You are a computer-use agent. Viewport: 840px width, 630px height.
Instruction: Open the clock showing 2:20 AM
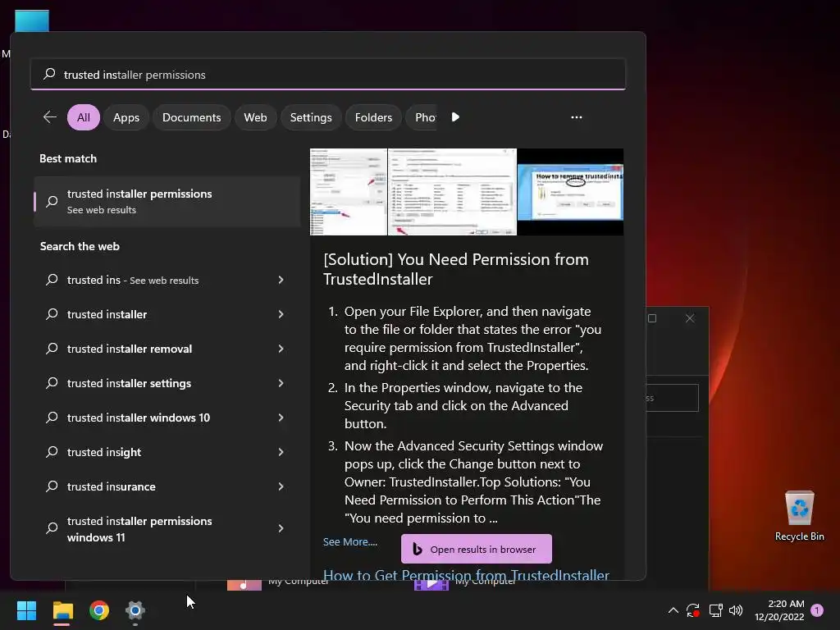779,610
